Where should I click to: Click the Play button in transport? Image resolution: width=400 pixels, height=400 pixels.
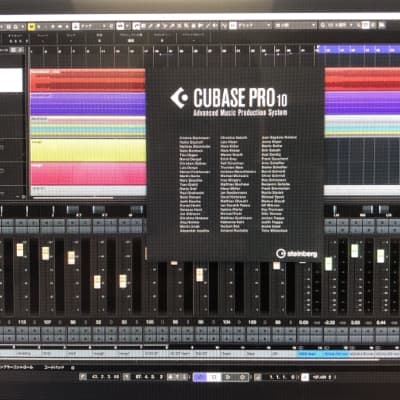point(228,377)
